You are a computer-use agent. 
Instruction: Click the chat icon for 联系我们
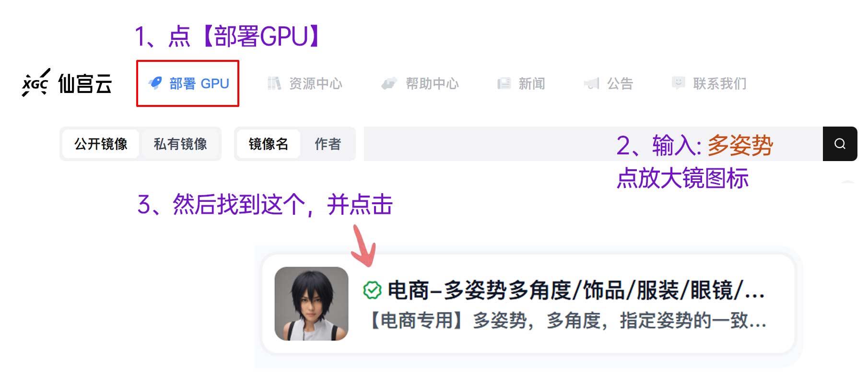click(678, 83)
